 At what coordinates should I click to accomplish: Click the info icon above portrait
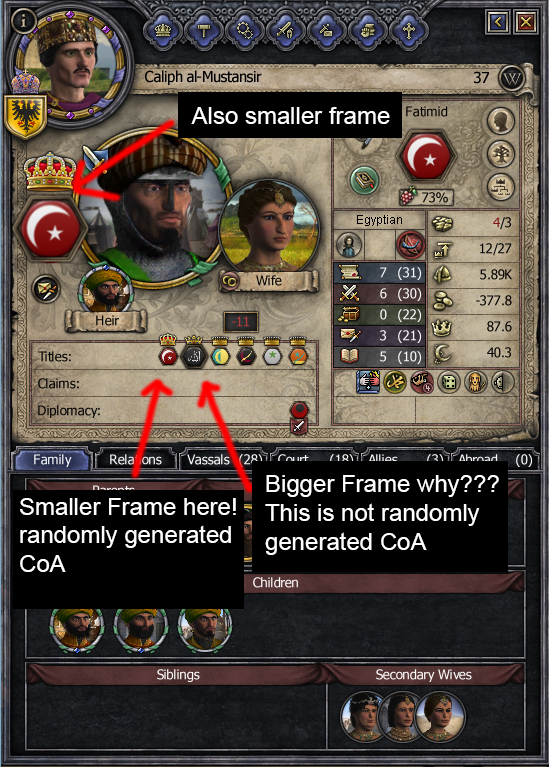point(23,20)
